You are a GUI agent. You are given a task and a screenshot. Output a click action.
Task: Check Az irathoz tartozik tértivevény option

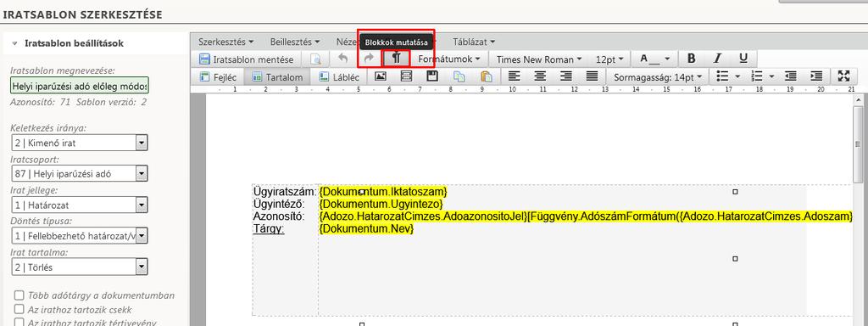19,322
